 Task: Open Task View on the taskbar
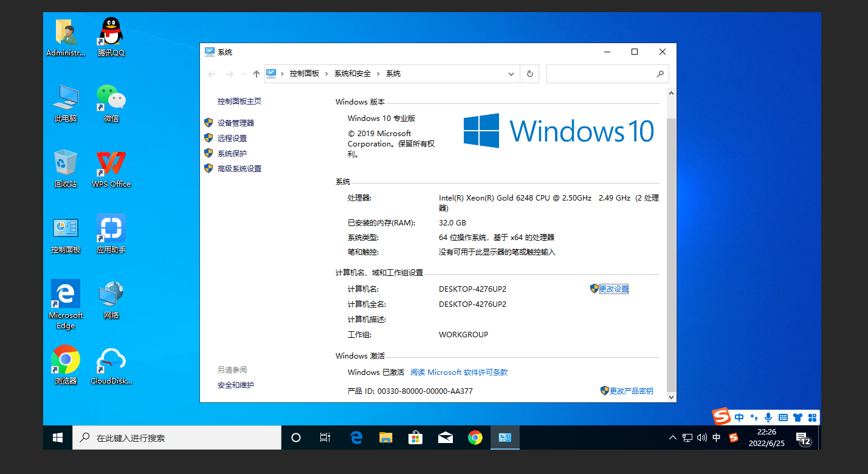(325, 438)
